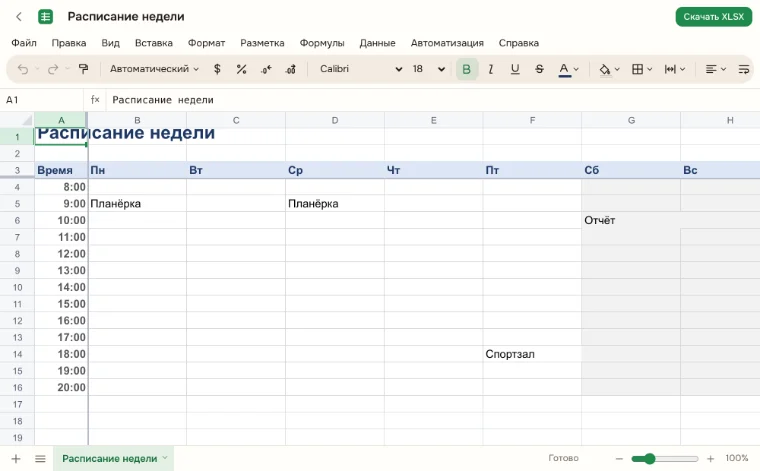Screen dimensions: 760x471
Task: Click the back arrow icon
Action: coord(19,17)
